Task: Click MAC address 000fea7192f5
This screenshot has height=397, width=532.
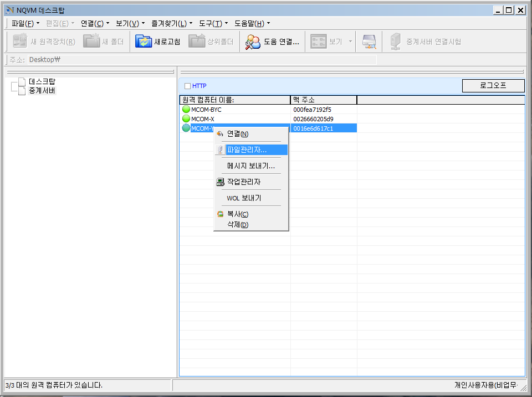Action: coord(312,110)
